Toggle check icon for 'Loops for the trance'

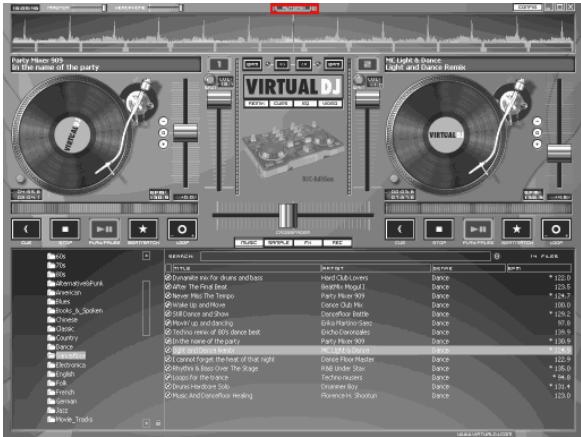point(168,377)
